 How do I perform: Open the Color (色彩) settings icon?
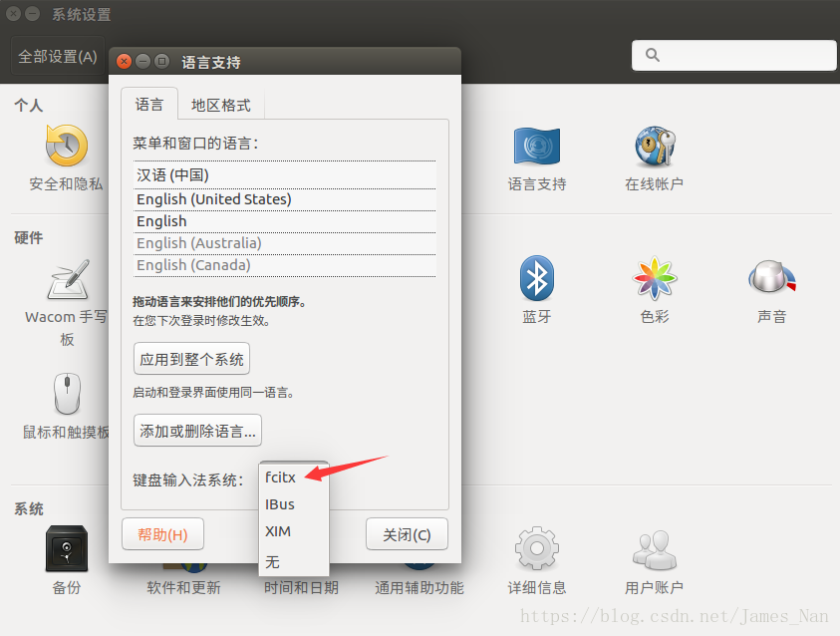(655, 278)
